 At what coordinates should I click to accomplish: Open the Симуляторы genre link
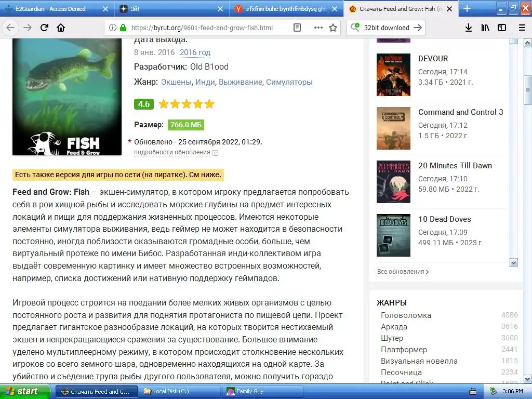pyautogui.click(x=289, y=82)
